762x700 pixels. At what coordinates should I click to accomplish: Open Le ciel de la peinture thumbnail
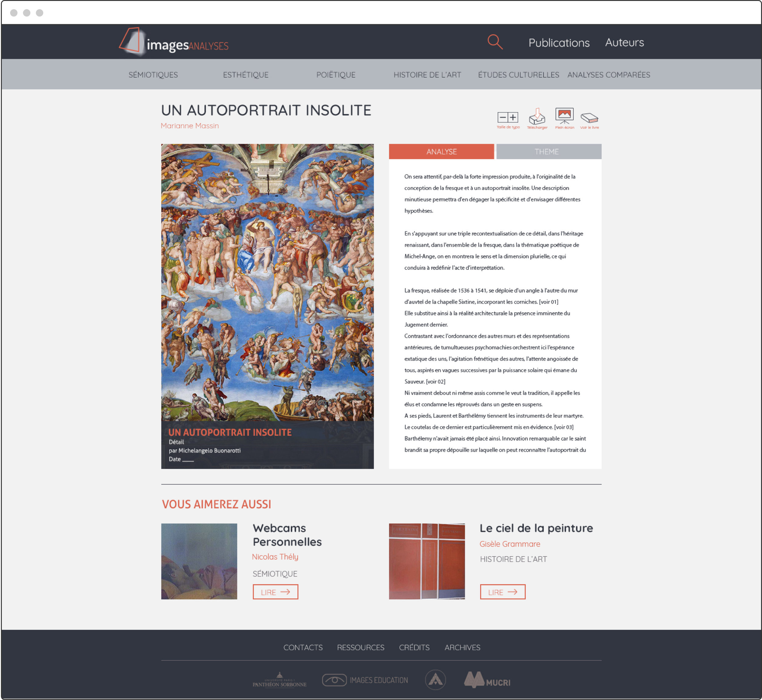pos(426,561)
